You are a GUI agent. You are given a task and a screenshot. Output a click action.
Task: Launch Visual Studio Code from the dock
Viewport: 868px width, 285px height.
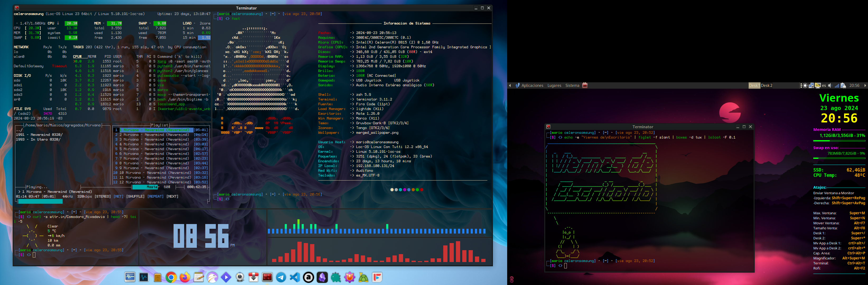295,277
